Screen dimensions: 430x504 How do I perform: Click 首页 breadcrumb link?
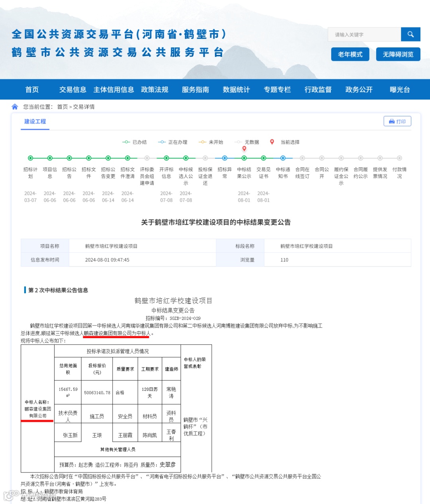click(x=63, y=107)
